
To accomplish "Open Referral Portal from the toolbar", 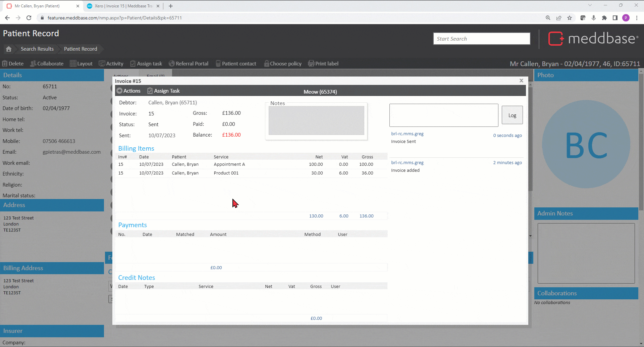I will [x=188, y=64].
